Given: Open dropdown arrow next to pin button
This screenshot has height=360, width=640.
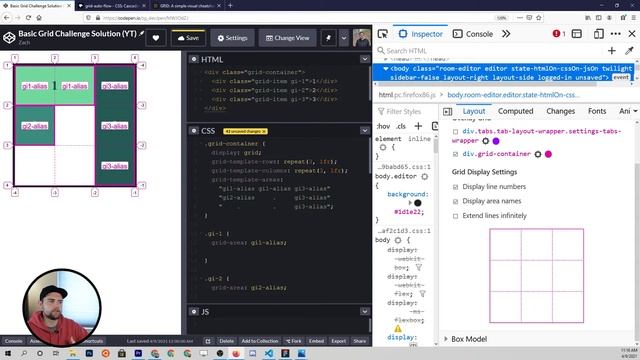Looking at the screenshot, I should pos(344,38).
